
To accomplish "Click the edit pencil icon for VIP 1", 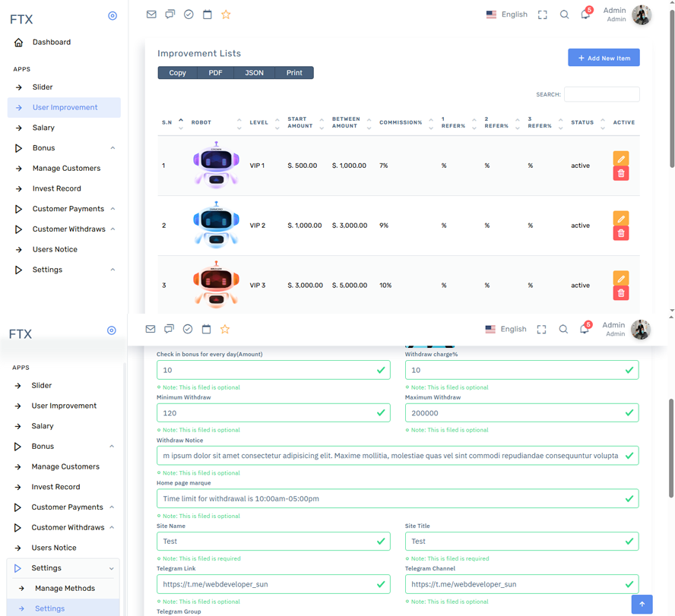I will [x=620, y=159].
